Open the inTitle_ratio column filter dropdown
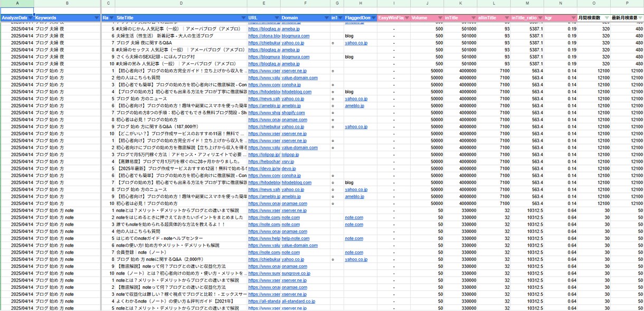Image resolution: width=644 pixels, height=311 pixels. [x=539, y=18]
